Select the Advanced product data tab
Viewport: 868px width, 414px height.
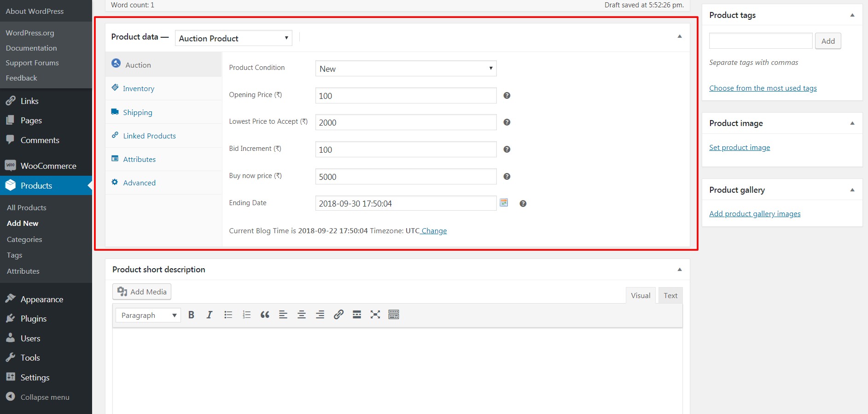(x=163, y=183)
